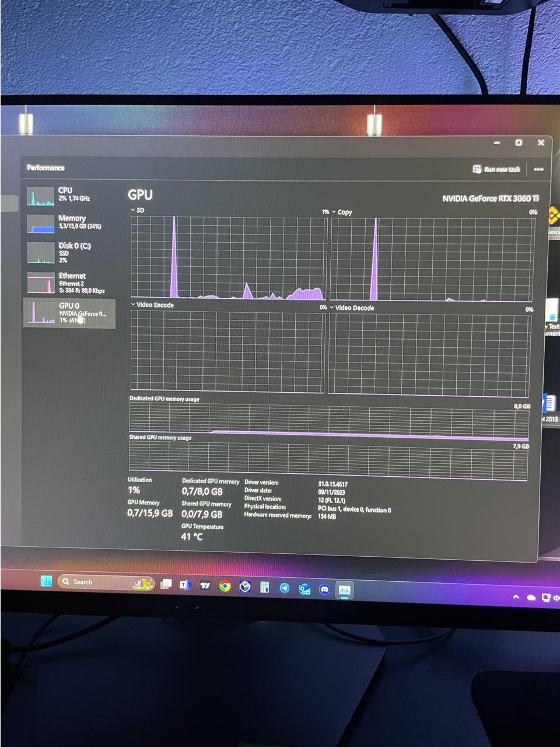Click the PCI bus 1 physical location value
Viewport: 560px width, 747px height.
click(x=354, y=509)
